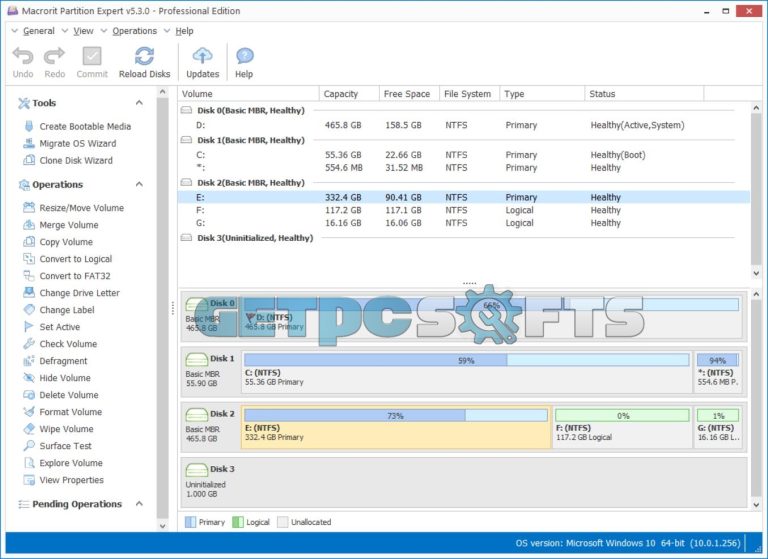Select Check Volume operation
768x559 pixels.
point(60,344)
